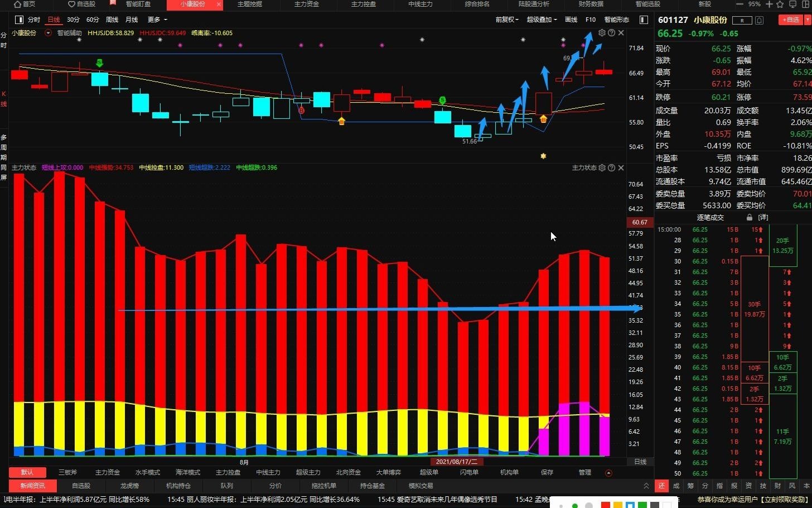Collapse indicator bar with round arrow icon

coord(608,473)
